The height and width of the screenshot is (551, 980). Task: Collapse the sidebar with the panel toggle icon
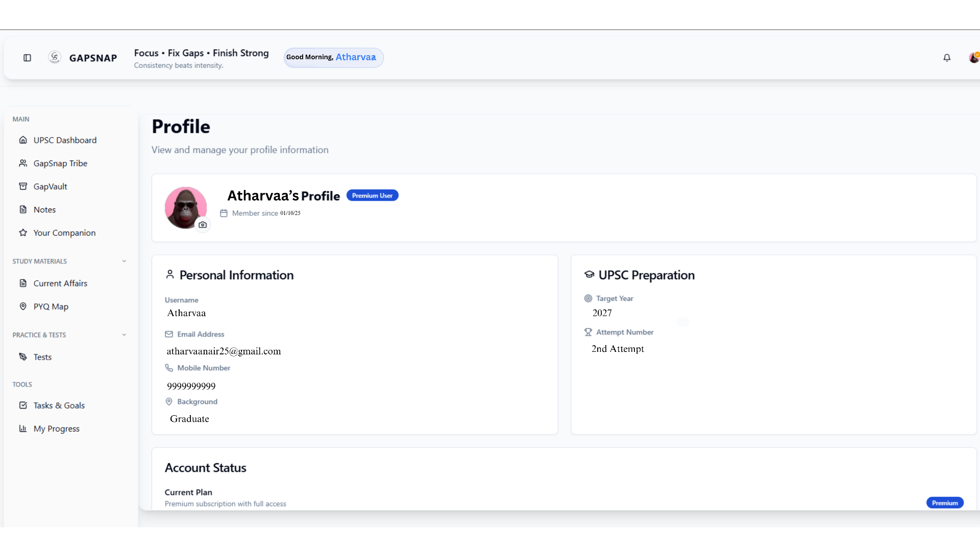[x=27, y=58]
